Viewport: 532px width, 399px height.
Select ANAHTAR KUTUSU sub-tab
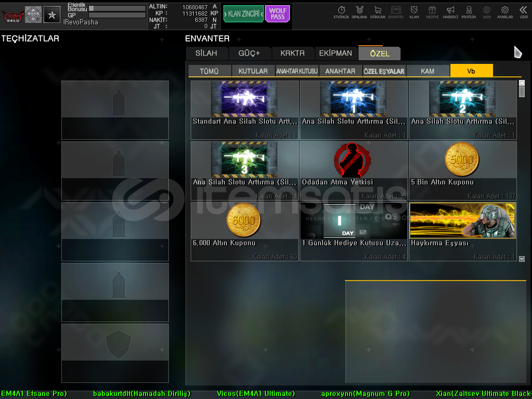297,71
